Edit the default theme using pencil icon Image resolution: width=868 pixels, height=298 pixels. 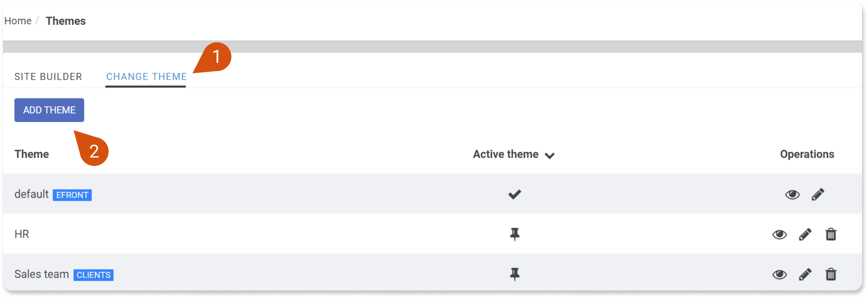(818, 194)
